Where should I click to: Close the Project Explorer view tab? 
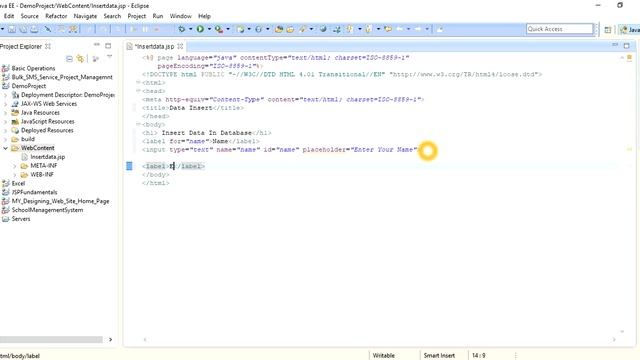[48, 46]
